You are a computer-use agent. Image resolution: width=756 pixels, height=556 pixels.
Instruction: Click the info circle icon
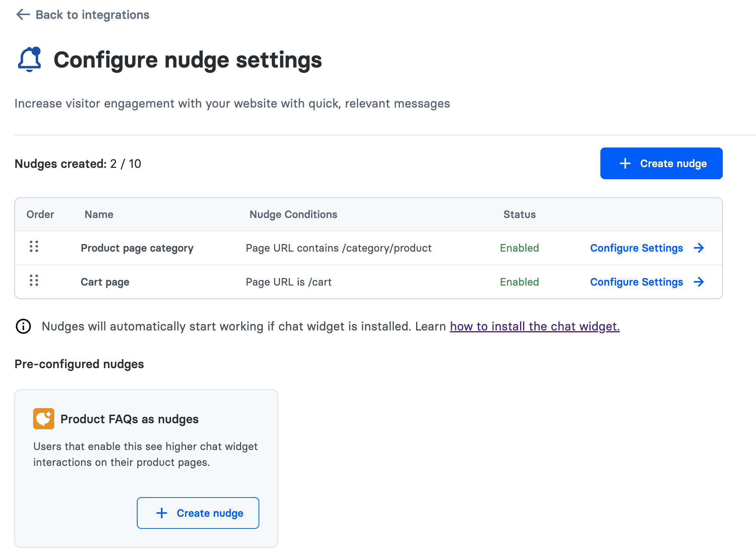click(x=23, y=326)
